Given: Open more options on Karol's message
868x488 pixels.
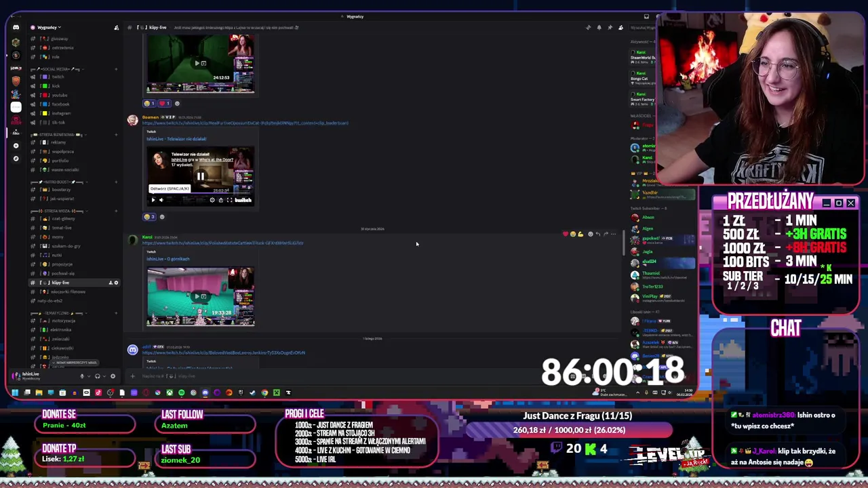Looking at the screenshot, I should point(614,234).
